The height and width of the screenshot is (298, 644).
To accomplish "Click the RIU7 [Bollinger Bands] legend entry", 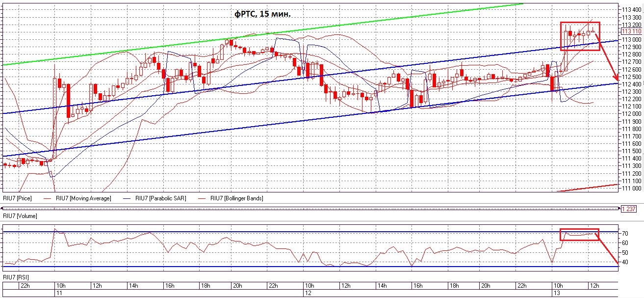I will click(x=237, y=198).
